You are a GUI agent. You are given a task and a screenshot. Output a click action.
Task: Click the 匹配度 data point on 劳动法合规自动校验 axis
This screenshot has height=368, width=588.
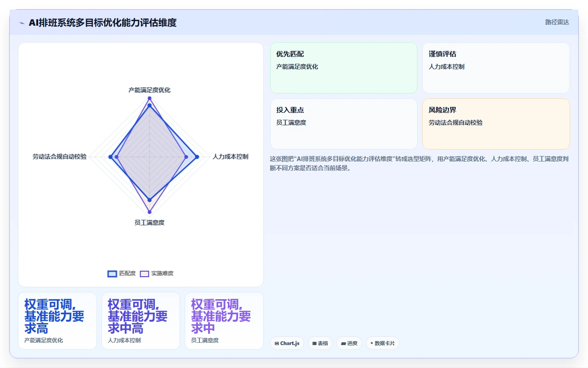(x=110, y=157)
